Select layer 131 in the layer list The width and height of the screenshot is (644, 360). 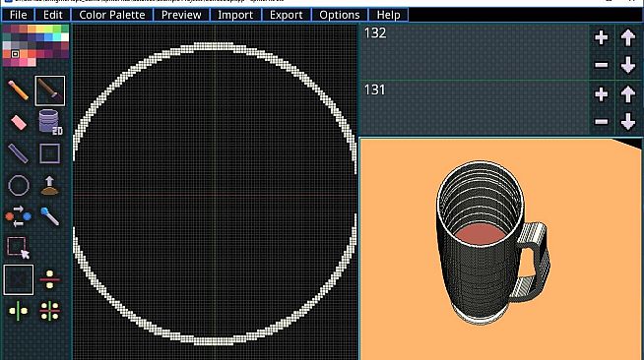[x=475, y=108]
